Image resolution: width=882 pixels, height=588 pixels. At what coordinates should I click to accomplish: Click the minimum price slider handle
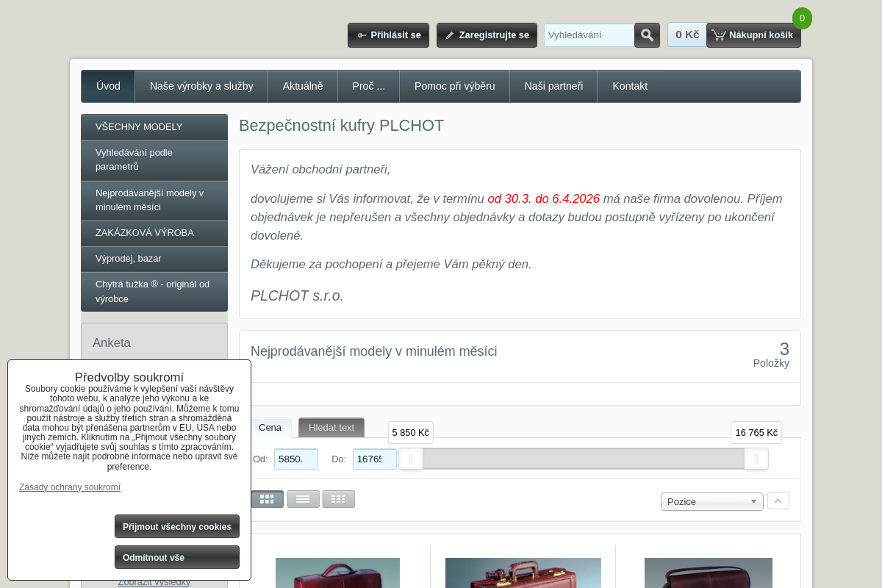(x=411, y=459)
